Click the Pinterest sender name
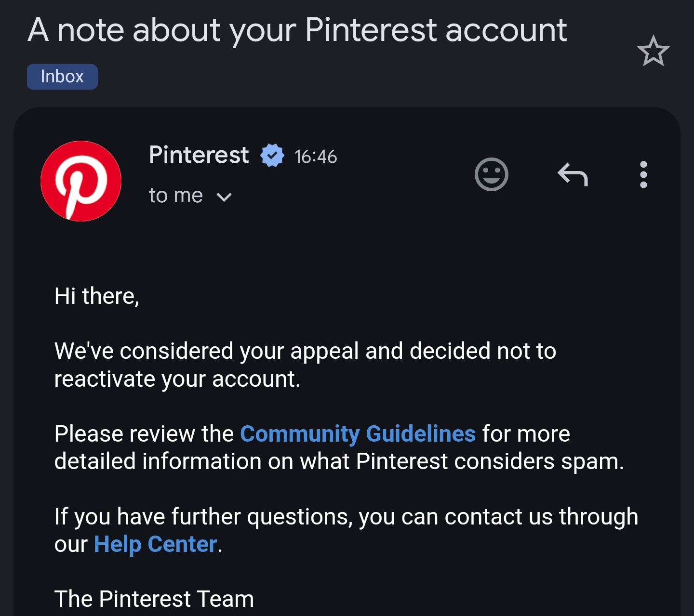Image resolution: width=694 pixels, height=616 pixels. (x=199, y=155)
